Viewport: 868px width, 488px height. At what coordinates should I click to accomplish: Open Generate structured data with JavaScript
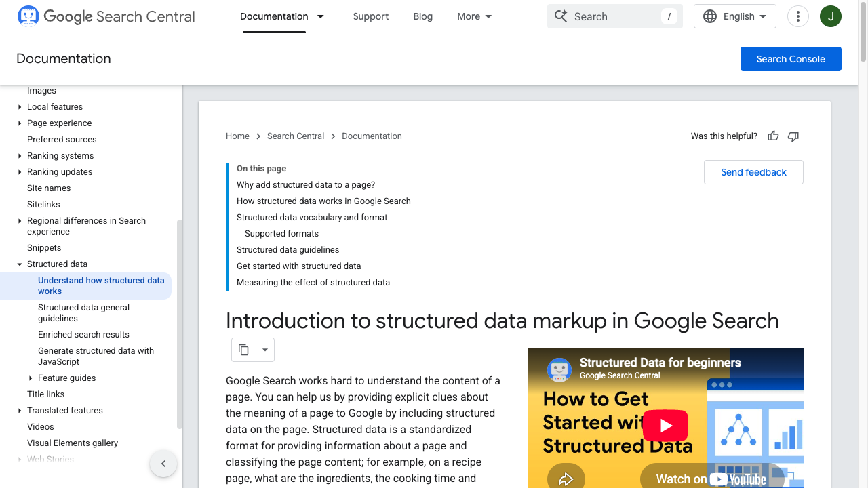[x=96, y=357]
